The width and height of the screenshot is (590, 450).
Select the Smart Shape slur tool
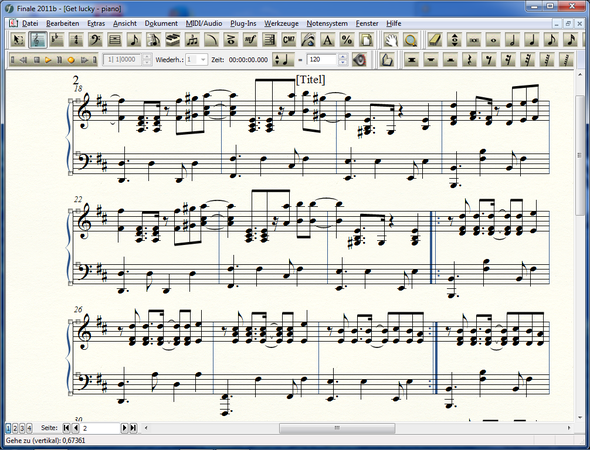pyautogui.click(x=212, y=40)
